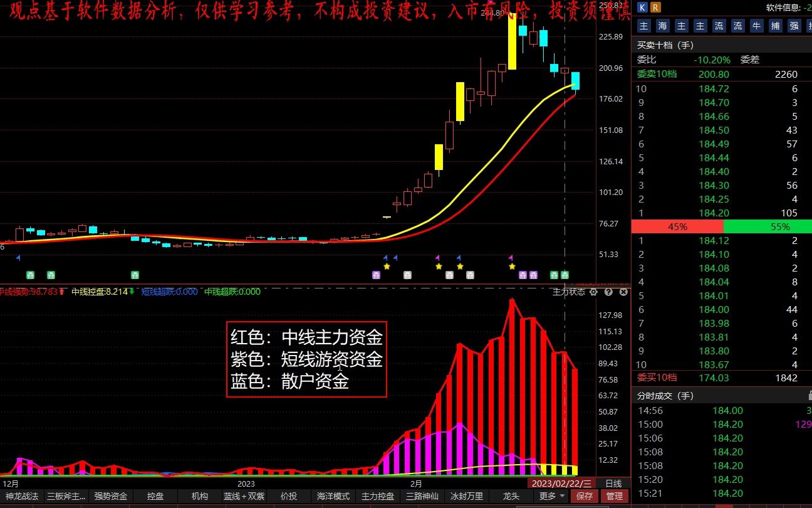The width and height of the screenshot is (812, 508).
Task: Select the 牛 indicator shortcut button
Action: (x=757, y=26)
